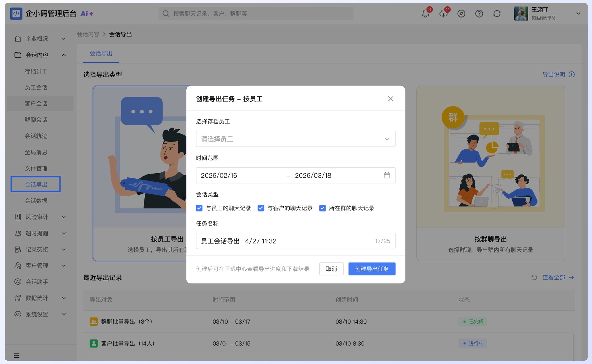This screenshot has width=592, height=364.
Task: Open 会话助手 sidebar item
Action: (37, 282)
